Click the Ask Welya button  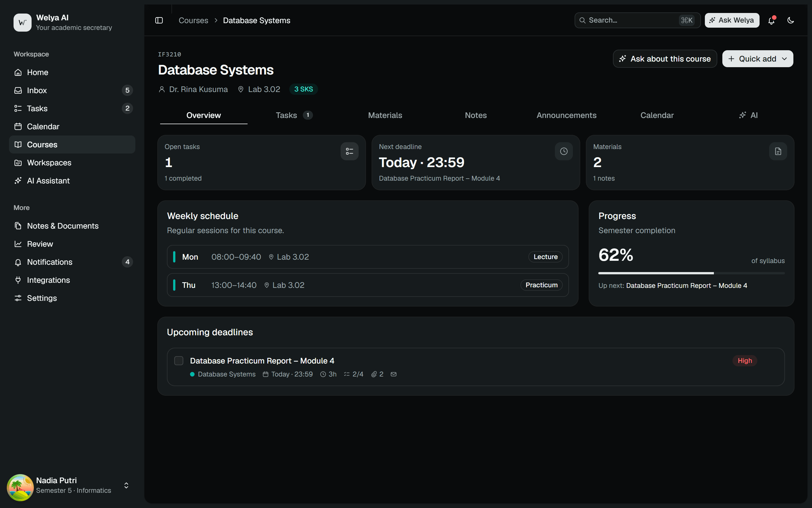(732, 20)
